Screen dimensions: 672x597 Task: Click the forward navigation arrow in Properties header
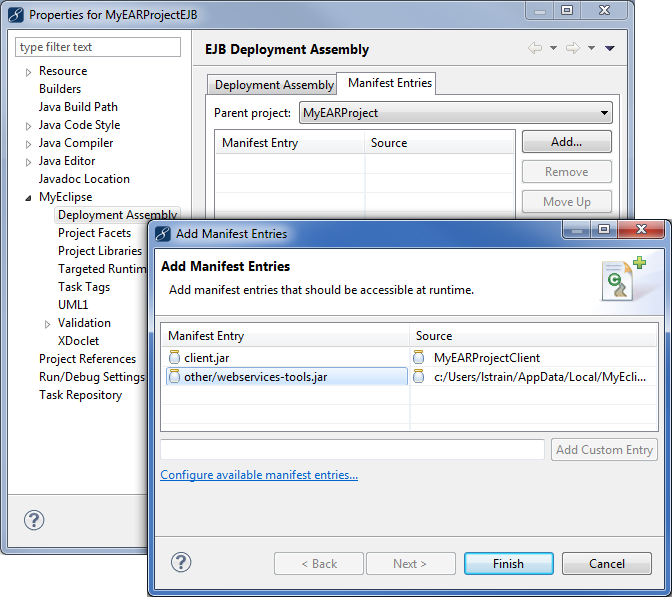click(573, 48)
